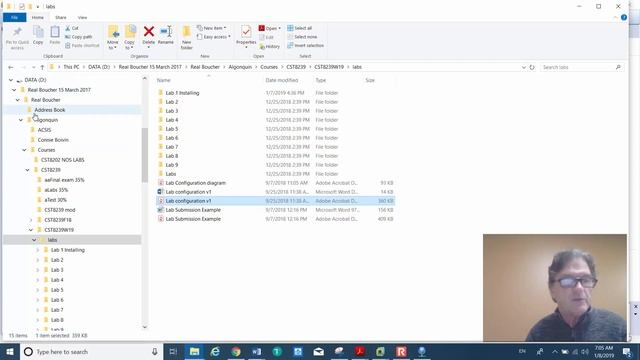Go up one folder level arrow

point(42,67)
